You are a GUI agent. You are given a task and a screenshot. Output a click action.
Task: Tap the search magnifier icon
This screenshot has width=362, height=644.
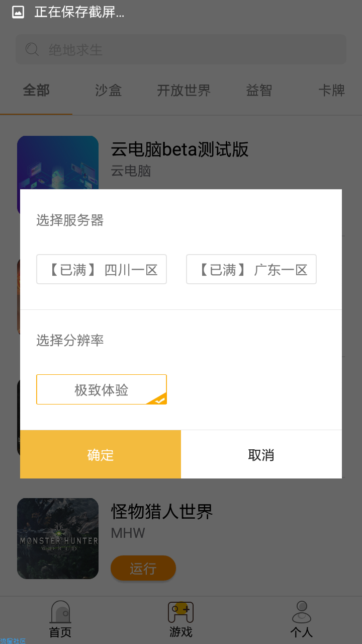click(32, 49)
